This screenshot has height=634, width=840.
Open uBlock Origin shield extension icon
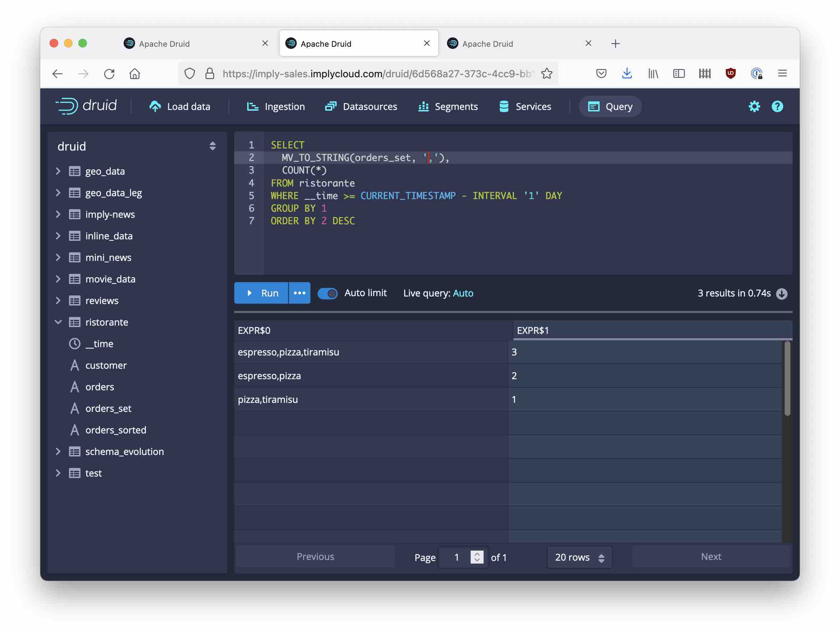click(x=730, y=73)
